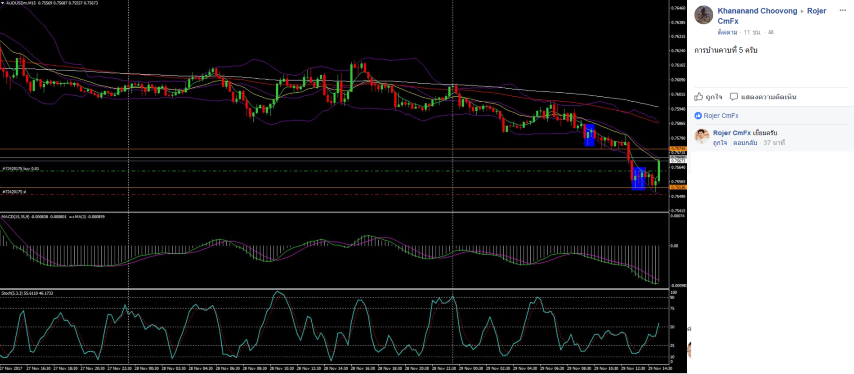This screenshot has height=374, width=854.
Task: Open Rojer CmFx name in the comment
Action: click(x=731, y=133)
